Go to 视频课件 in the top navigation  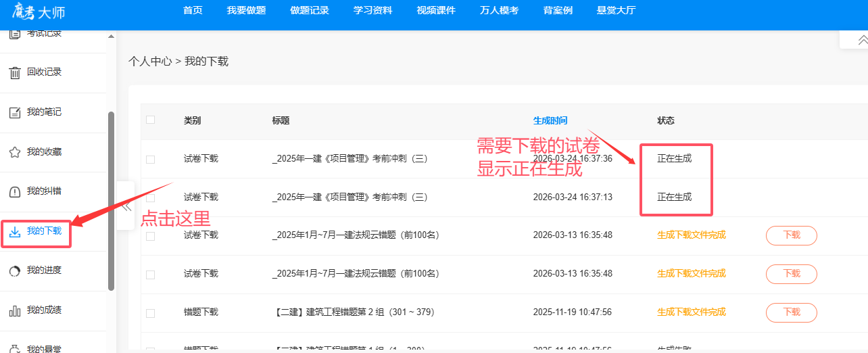(x=435, y=11)
